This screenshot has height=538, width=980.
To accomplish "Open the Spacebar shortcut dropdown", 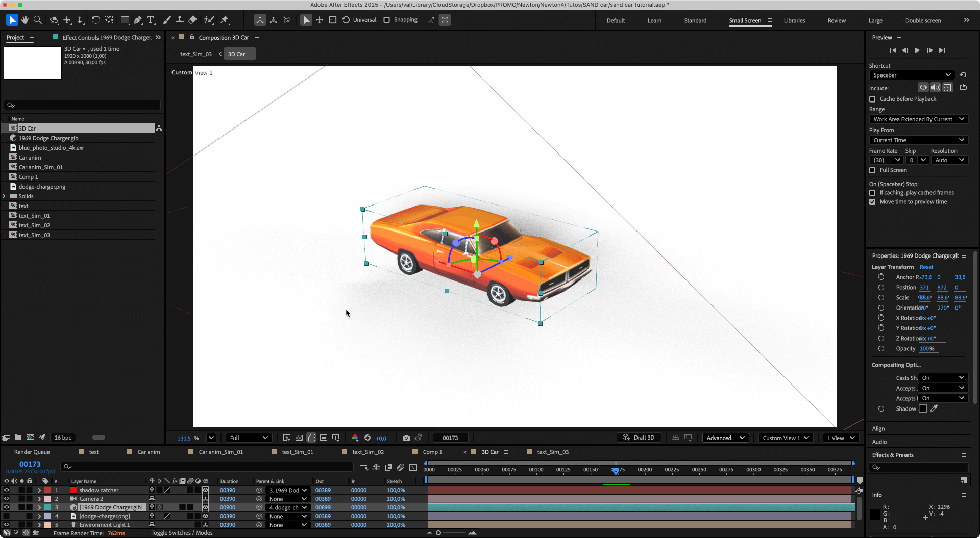I will [x=911, y=75].
